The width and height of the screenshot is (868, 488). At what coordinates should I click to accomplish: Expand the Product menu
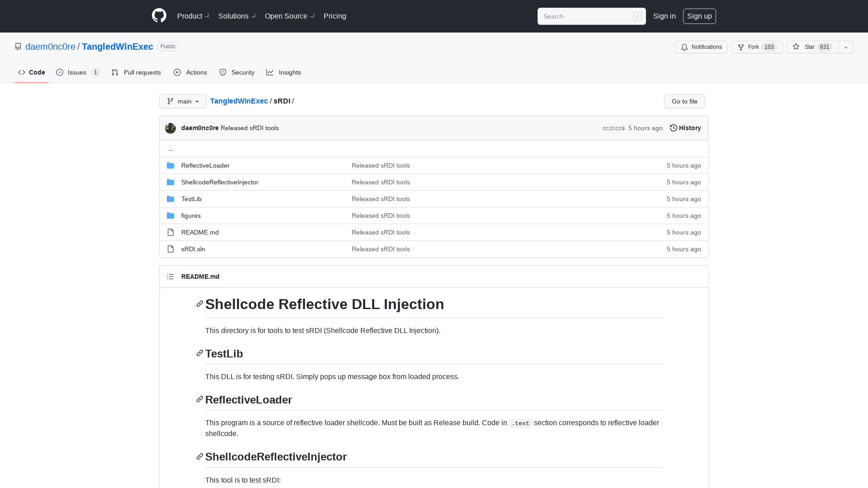coord(193,16)
